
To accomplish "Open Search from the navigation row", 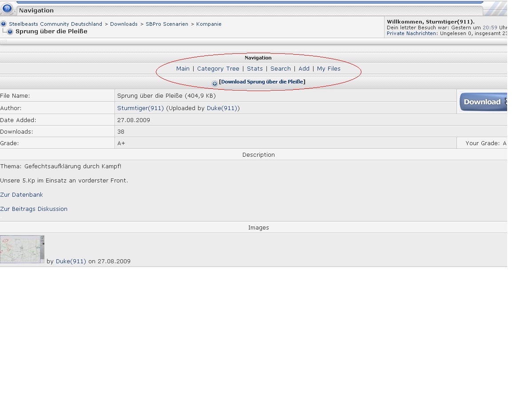I will pos(281,69).
